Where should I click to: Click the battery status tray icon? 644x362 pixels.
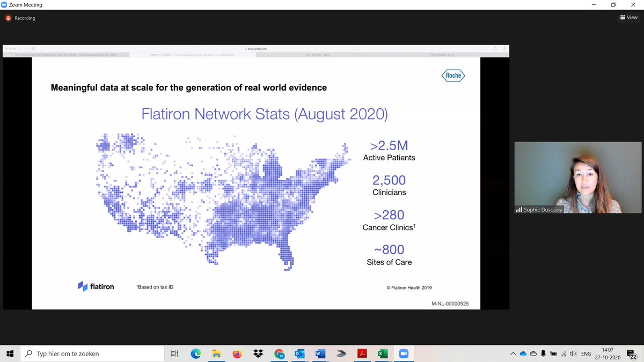[x=553, y=354]
